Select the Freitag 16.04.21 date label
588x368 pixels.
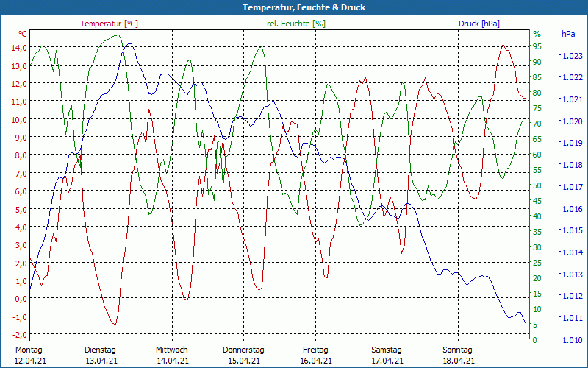tap(315, 355)
